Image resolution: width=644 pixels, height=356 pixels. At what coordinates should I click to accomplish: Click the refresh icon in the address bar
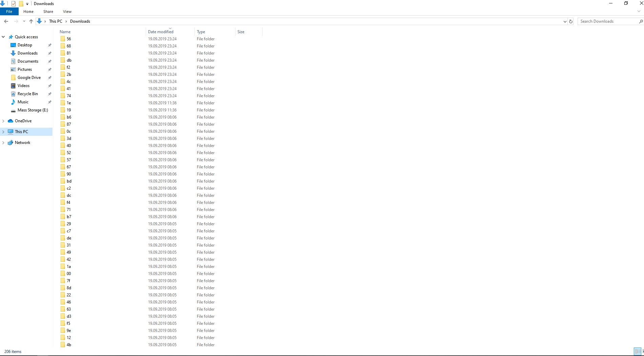pyautogui.click(x=571, y=21)
